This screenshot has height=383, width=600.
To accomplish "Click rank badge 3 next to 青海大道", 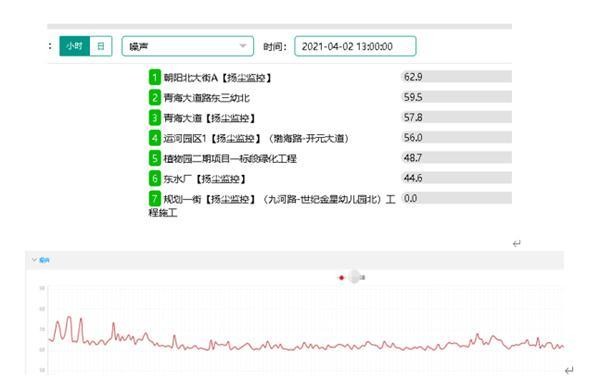I will [x=155, y=118].
